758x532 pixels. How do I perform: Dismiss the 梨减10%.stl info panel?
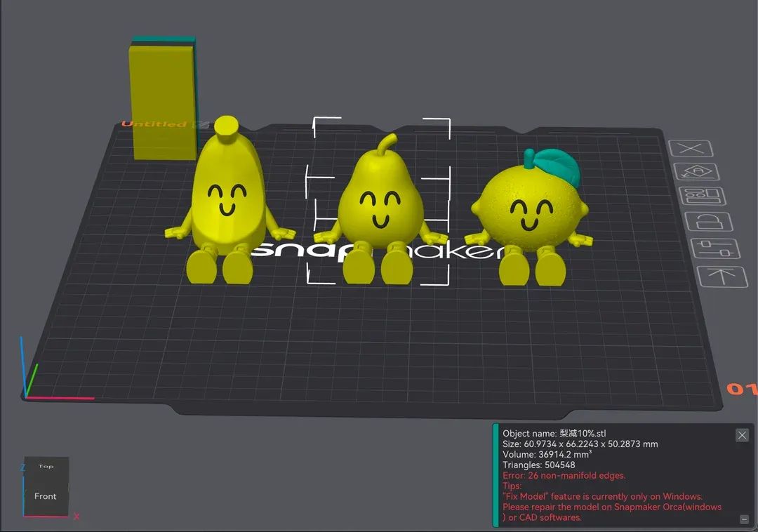coord(742,435)
